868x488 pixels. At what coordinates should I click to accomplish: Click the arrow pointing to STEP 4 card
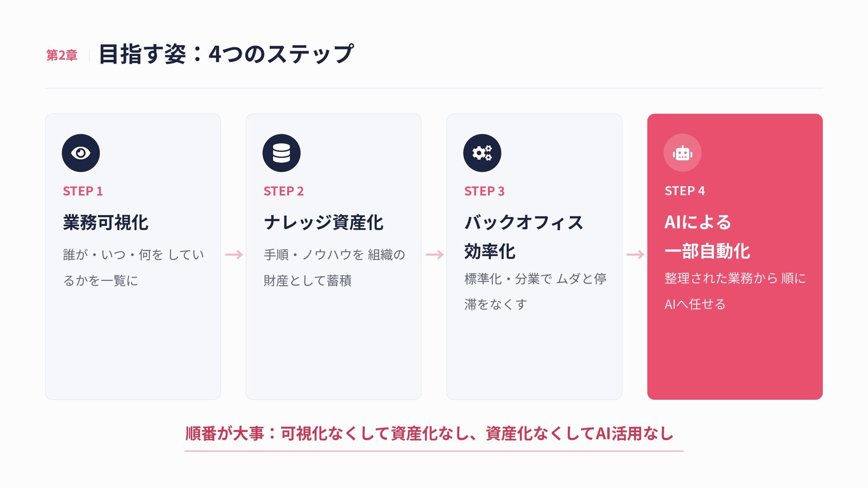click(x=636, y=255)
